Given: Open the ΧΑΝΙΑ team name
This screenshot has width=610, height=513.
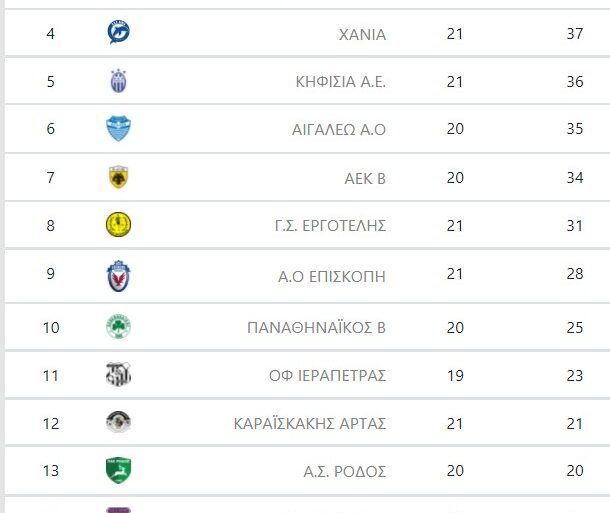Looking at the screenshot, I should pos(362,34).
